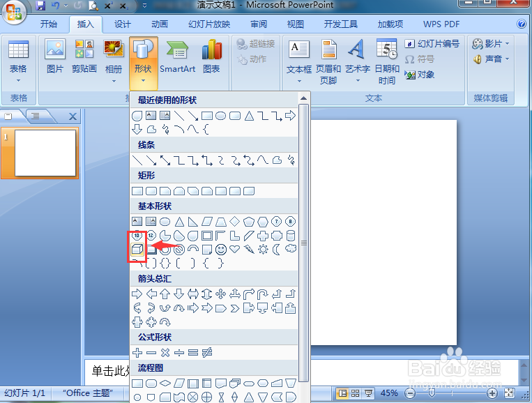Start slide show from status bar

click(x=368, y=393)
